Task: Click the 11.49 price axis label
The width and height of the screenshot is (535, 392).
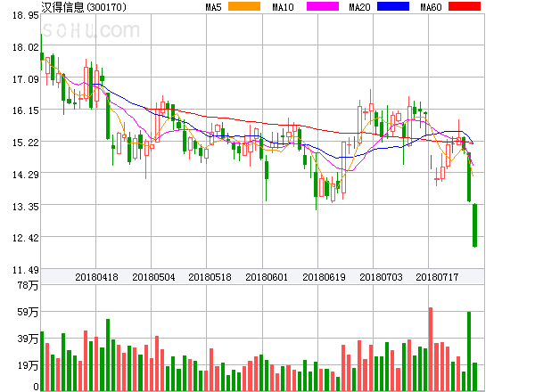Action: click(26, 270)
